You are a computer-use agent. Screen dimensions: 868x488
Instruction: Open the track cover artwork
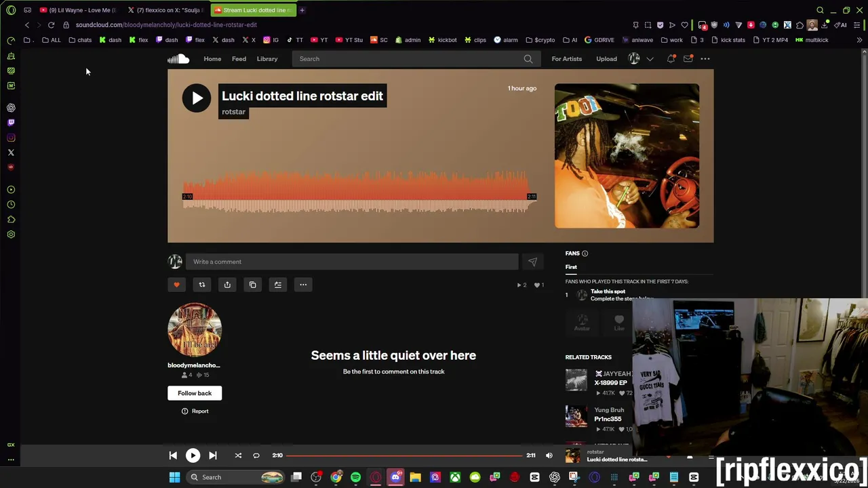coord(627,156)
